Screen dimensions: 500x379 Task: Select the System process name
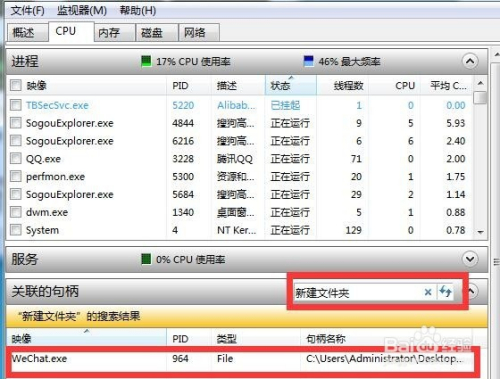(x=42, y=230)
